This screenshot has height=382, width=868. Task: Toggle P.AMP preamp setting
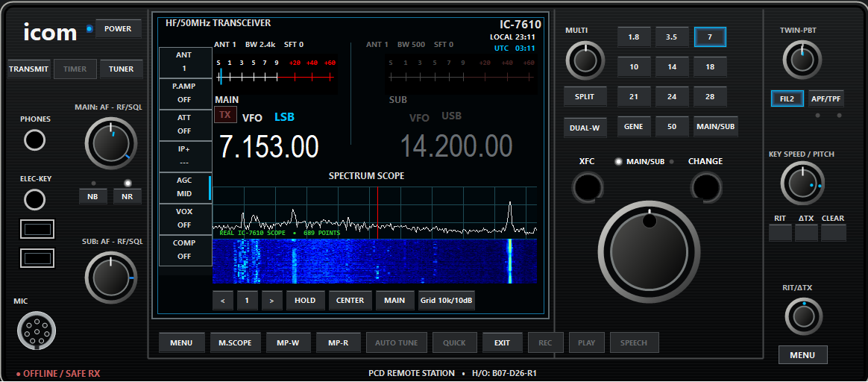184,93
